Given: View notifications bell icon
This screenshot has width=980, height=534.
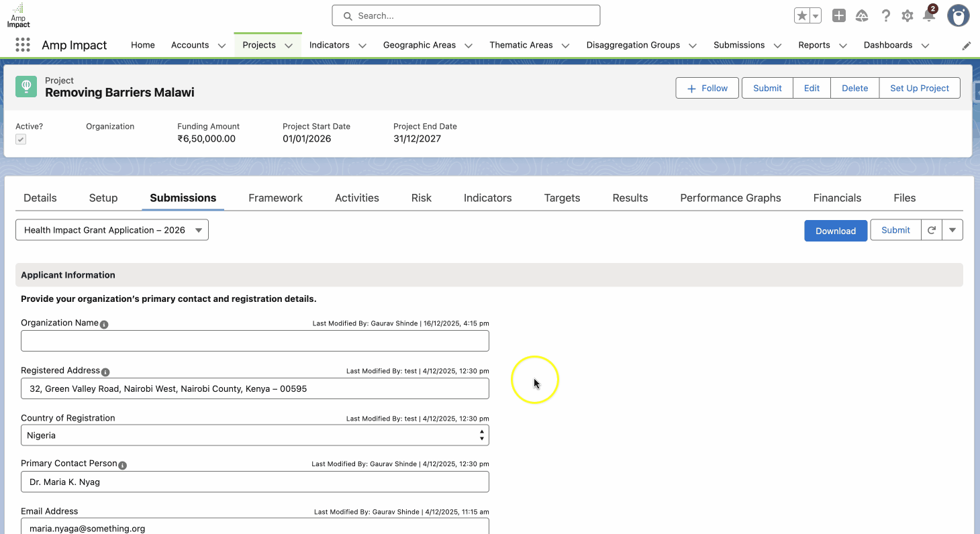Looking at the screenshot, I should [929, 16].
